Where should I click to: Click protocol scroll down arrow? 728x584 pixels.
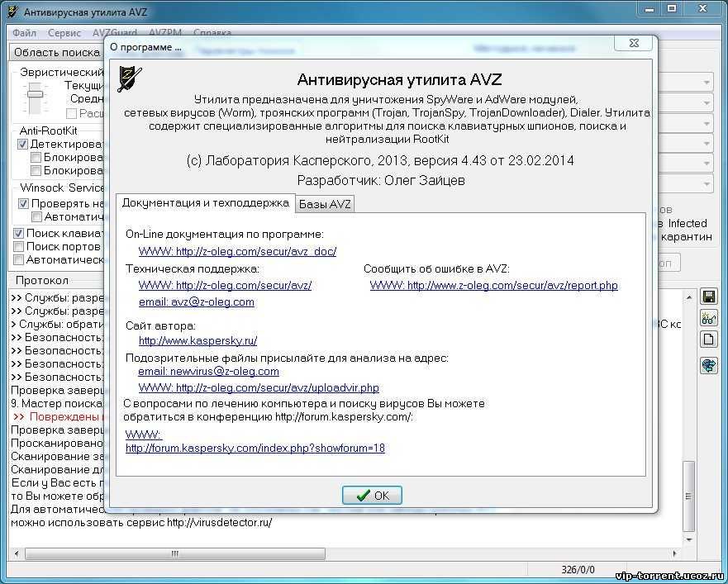point(689,539)
